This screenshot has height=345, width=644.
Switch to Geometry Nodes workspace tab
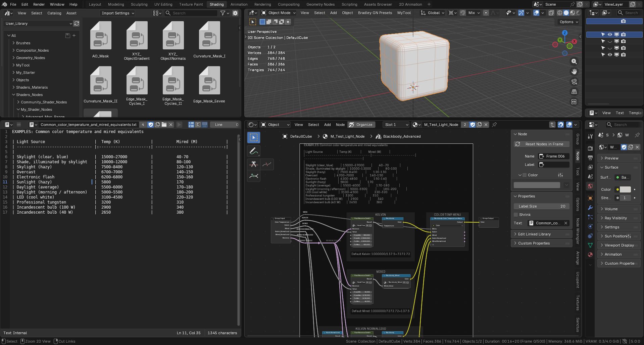point(320,4)
